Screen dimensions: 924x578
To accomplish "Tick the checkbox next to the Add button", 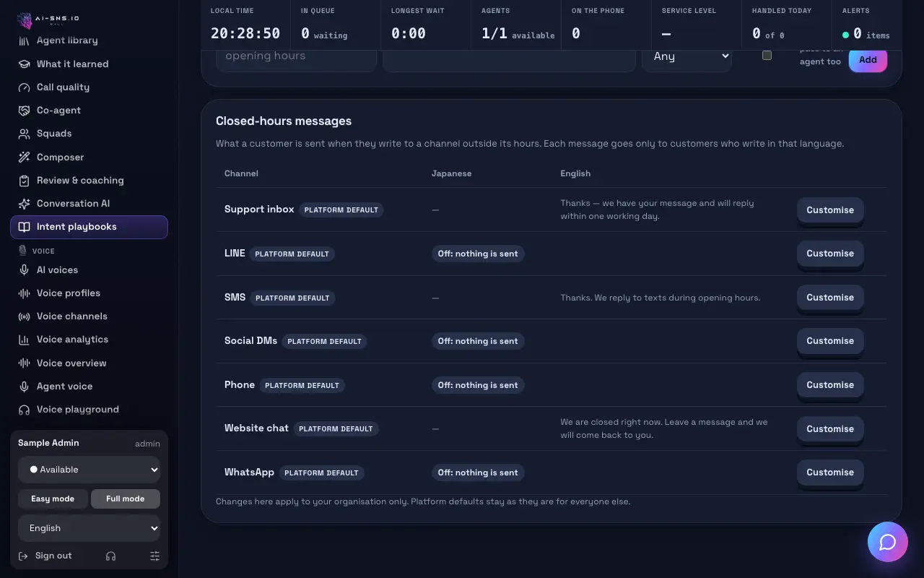I will click(767, 55).
